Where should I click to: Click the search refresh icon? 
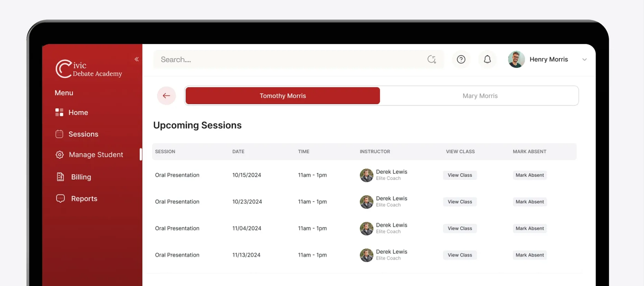click(431, 59)
